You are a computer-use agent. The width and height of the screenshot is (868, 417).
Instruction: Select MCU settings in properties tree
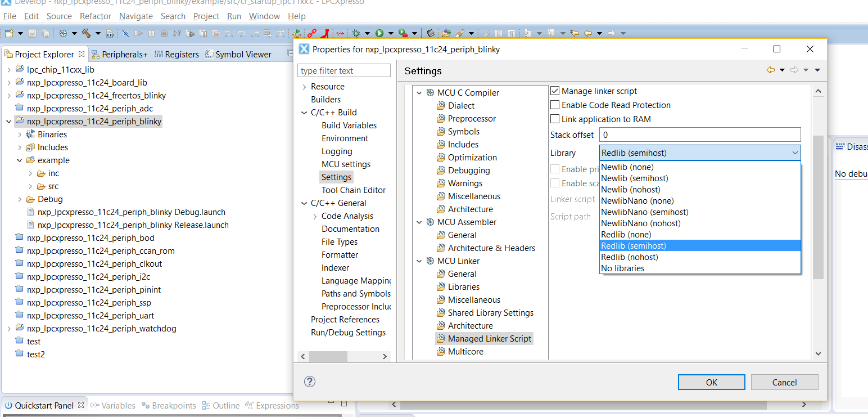tap(346, 164)
